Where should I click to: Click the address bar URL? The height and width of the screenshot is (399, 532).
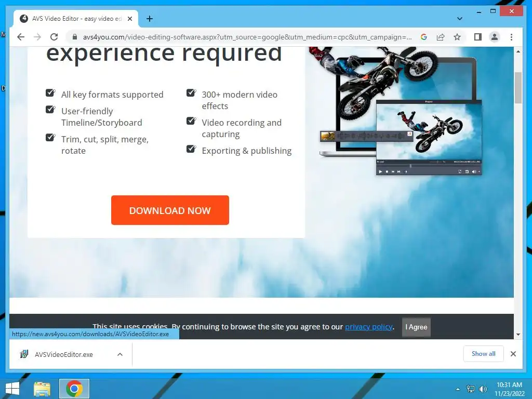tap(247, 37)
